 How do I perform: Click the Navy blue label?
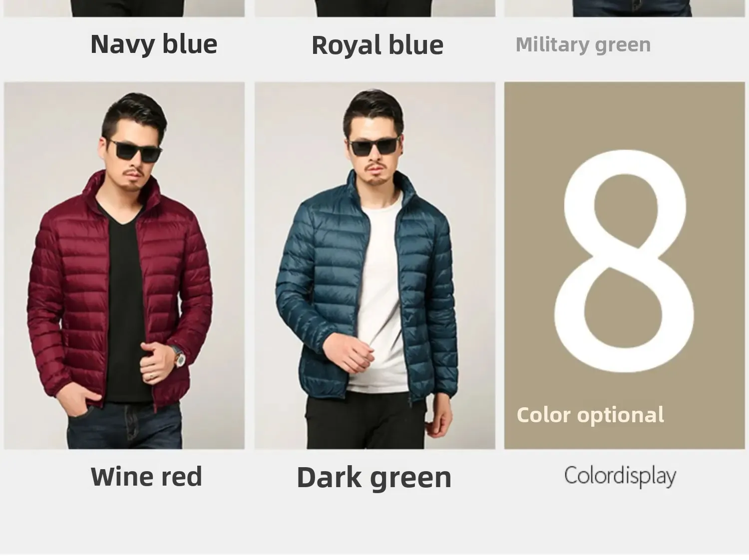click(x=154, y=44)
